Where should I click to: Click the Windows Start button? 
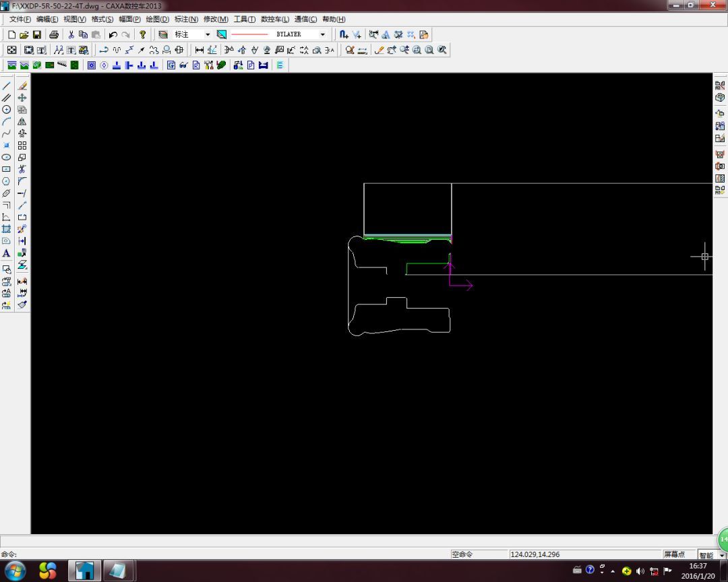click(x=15, y=571)
